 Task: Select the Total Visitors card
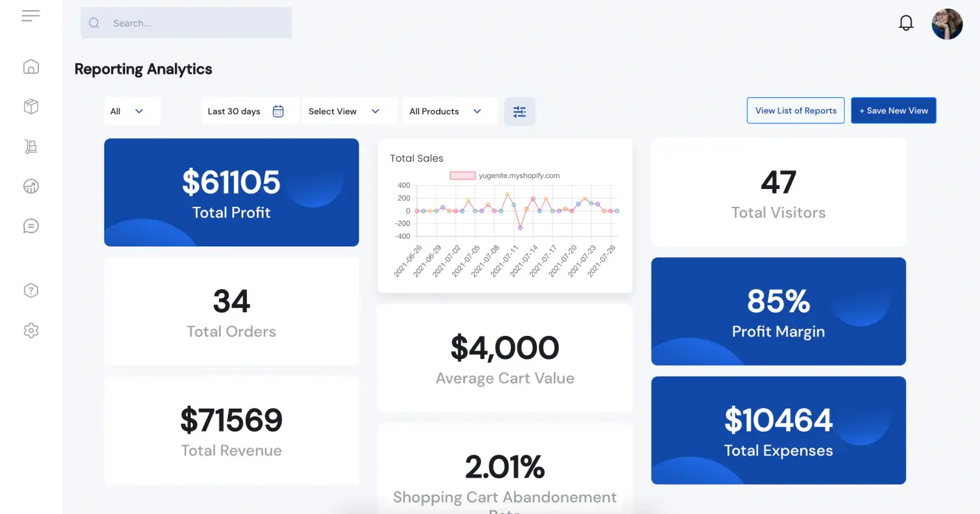tap(778, 192)
